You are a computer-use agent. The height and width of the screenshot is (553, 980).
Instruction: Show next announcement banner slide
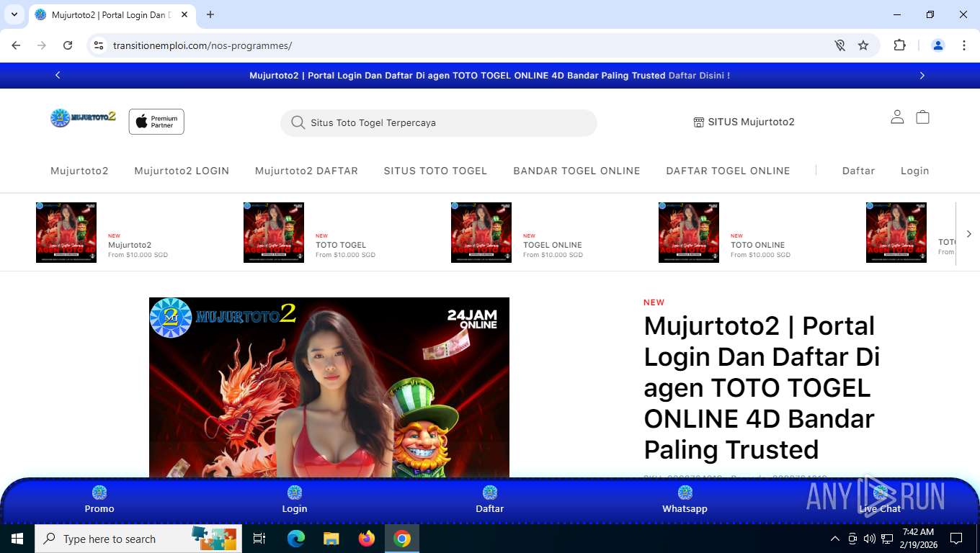click(x=922, y=75)
